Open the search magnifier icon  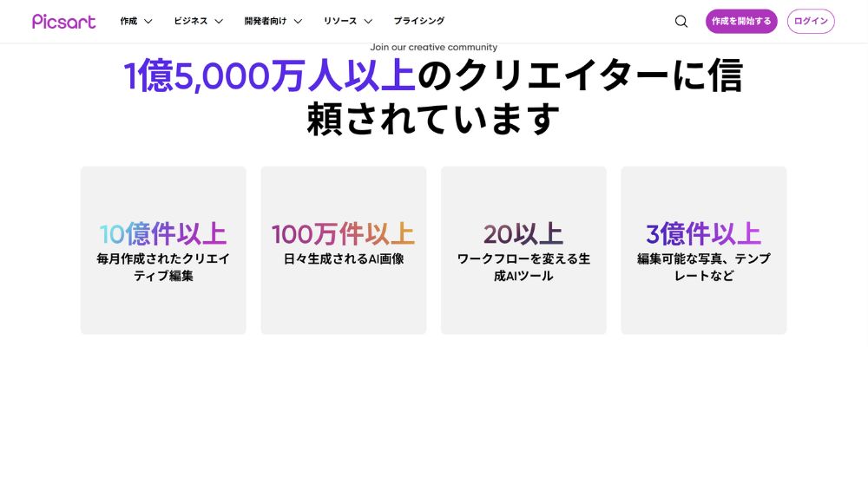pos(681,22)
